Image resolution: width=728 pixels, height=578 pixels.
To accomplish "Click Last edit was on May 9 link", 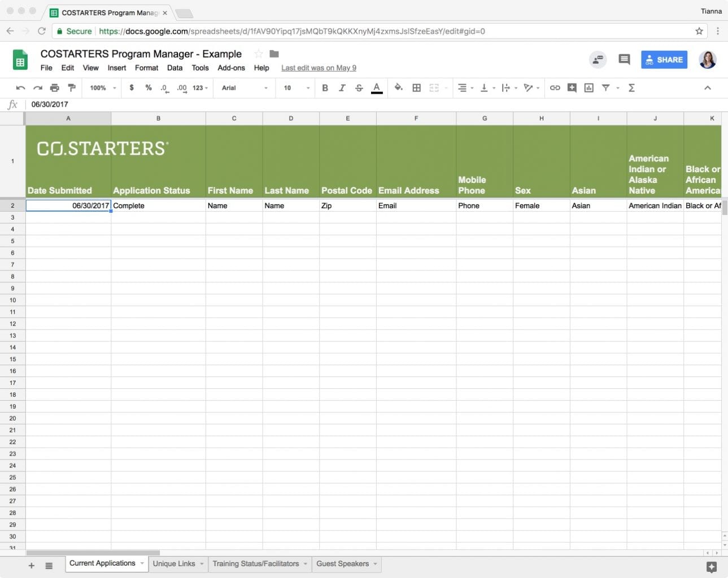I will tap(319, 68).
